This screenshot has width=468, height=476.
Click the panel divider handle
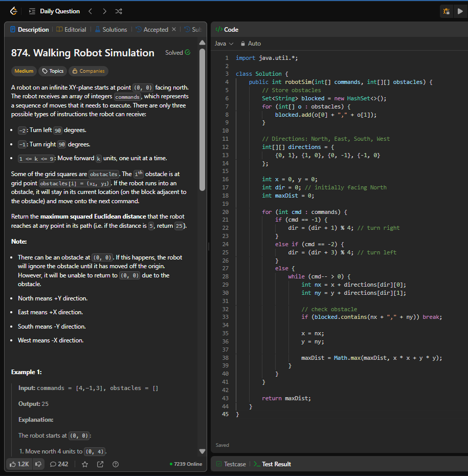tap(209, 247)
